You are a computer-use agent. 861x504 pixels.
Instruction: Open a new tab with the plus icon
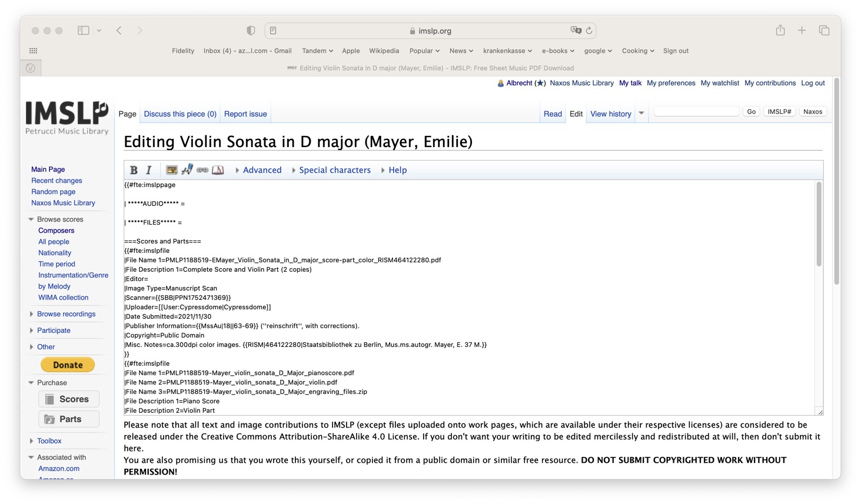click(802, 31)
